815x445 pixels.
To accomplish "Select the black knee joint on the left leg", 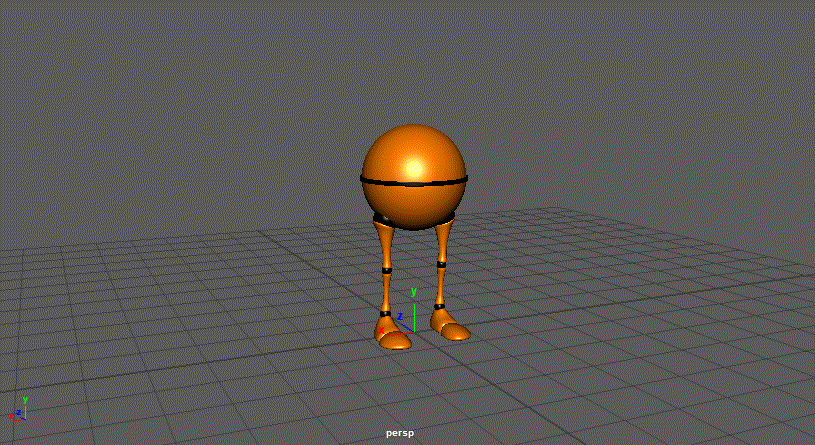I will point(387,270).
